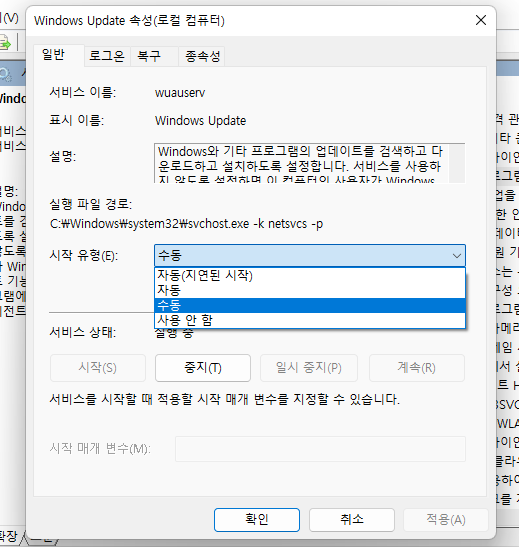The width and height of the screenshot is (519, 547).
Task: Switch to the 일반 tab
Action: pyautogui.click(x=59, y=55)
